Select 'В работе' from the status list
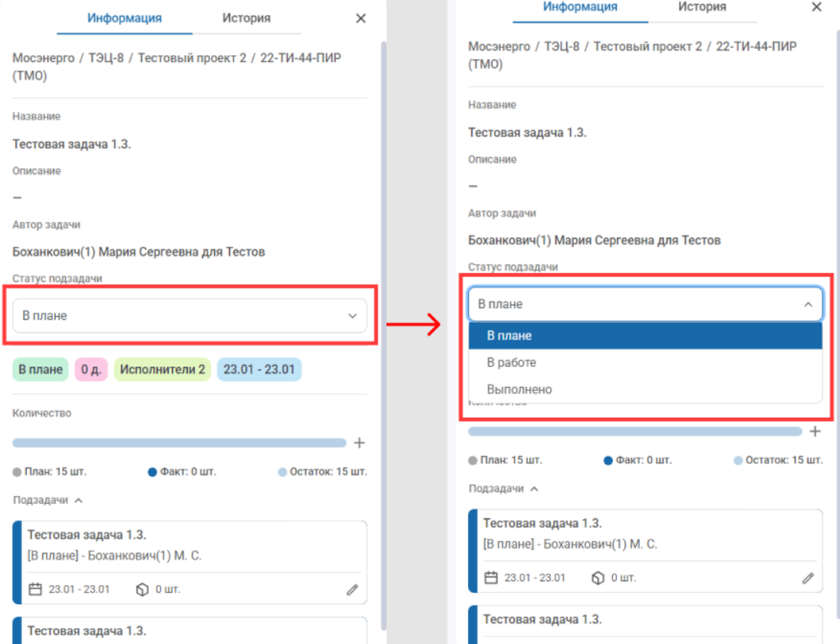Viewport: 840px width, 644px height. pyautogui.click(x=512, y=363)
